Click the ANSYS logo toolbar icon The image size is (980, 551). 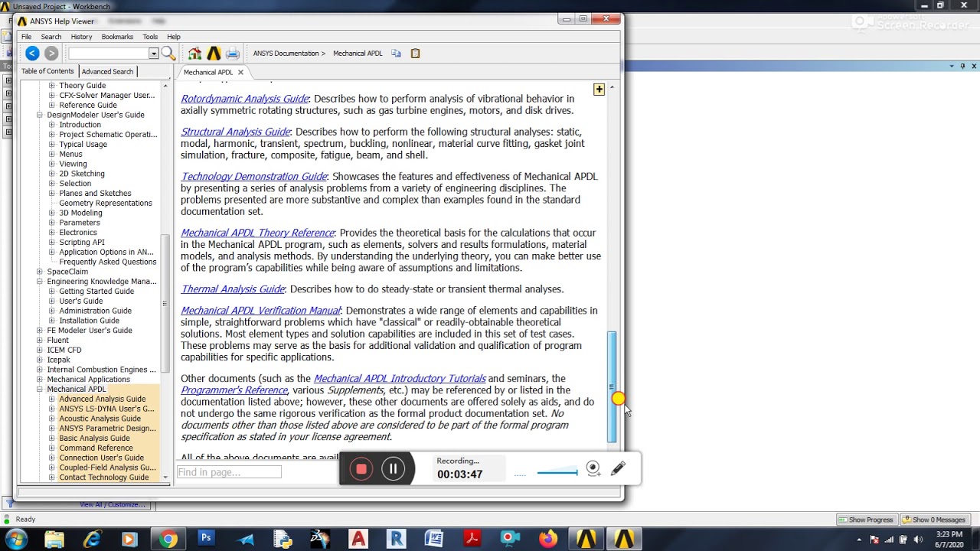pyautogui.click(x=214, y=54)
